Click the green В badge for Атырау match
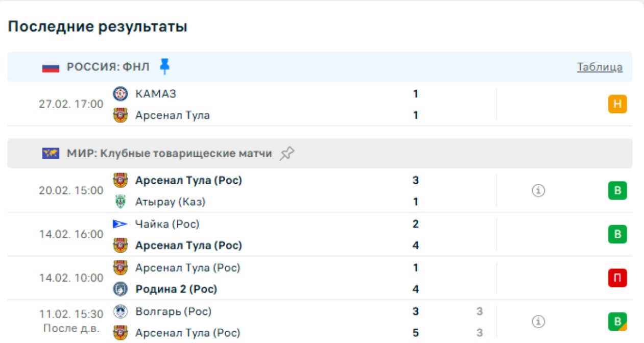The image size is (644, 343). tap(617, 191)
